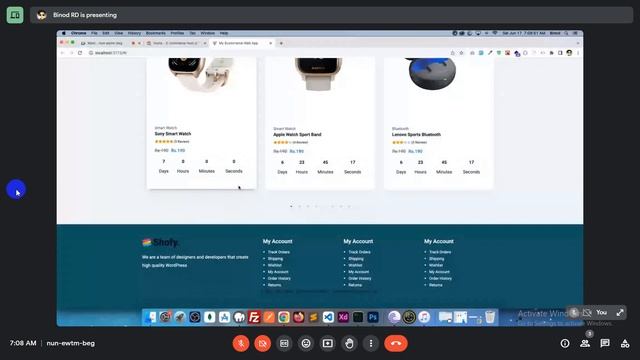Toggle closed captions in Meet

tap(284, 343)
